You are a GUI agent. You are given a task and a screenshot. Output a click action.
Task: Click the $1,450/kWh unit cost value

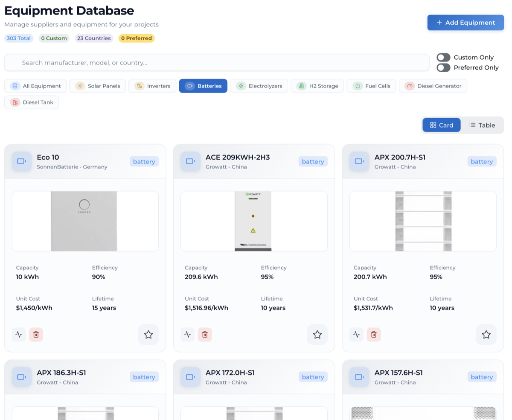[x=34, y=308]
